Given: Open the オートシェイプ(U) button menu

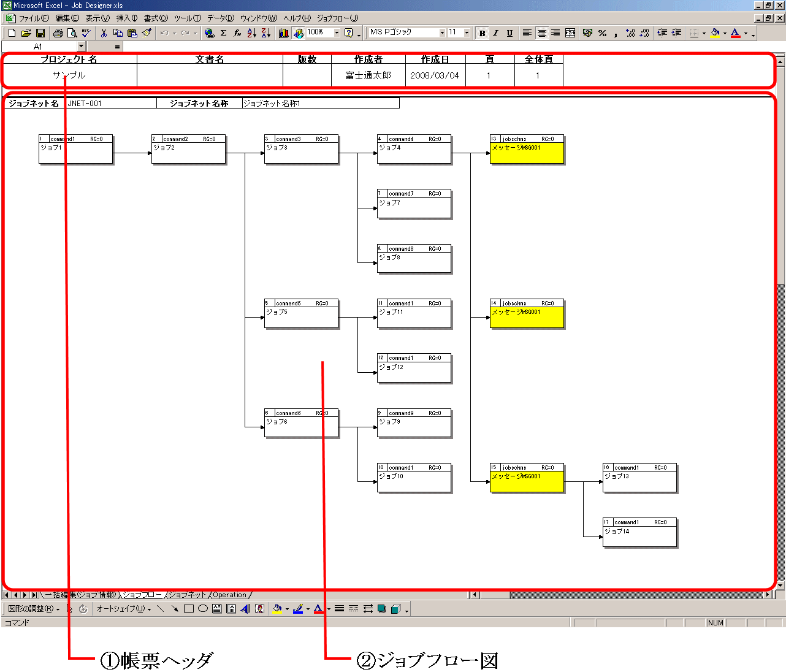Looking at the screenshot, I should coord(123,609).
